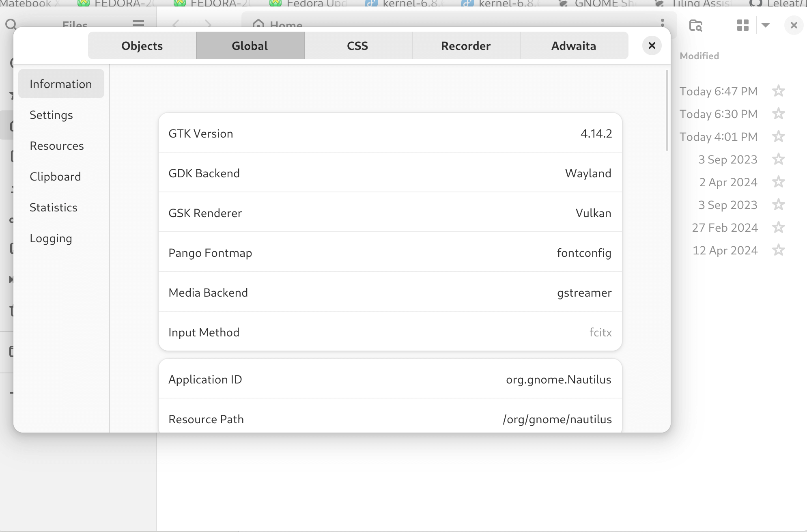Image resolution: width=807 pixels, height=532 pixels.
Task: Open the three-dot view menu in Files
Action: click(662, 24)
